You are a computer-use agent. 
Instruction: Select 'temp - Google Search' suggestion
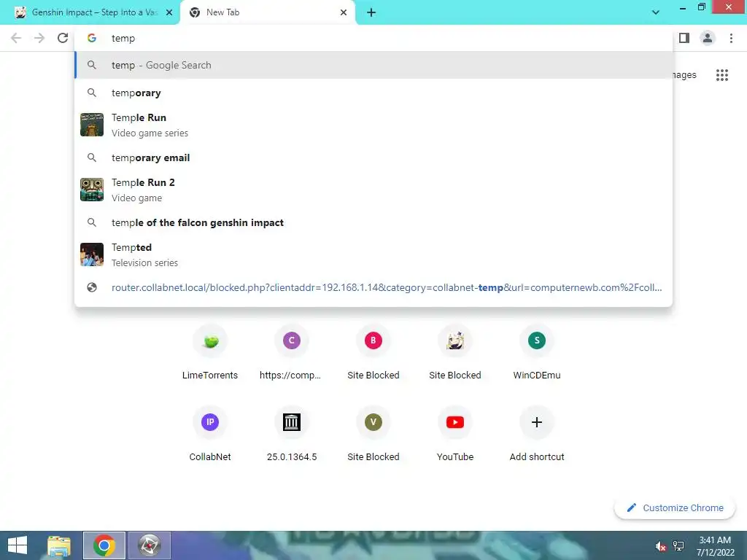point(373,65)
